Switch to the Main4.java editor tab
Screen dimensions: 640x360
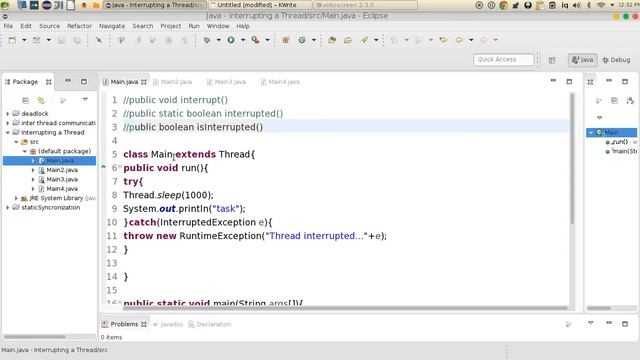coord(280,82)
